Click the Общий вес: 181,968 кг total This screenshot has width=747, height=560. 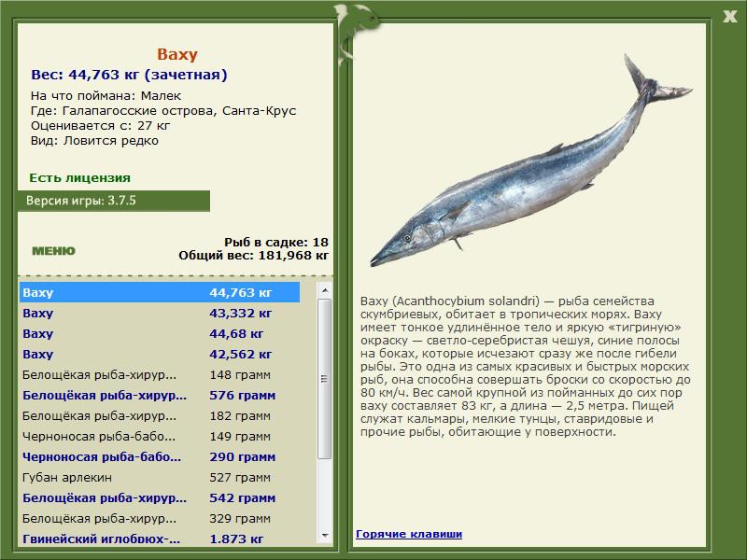tap(253, 255)
